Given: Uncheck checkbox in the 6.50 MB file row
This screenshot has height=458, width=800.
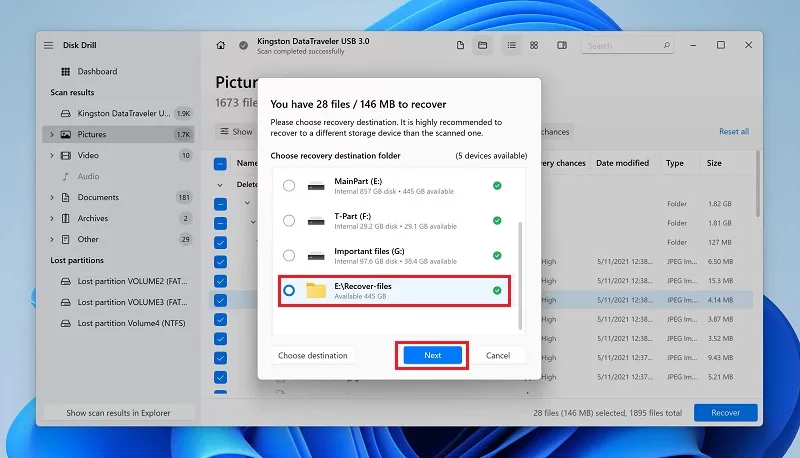Looking at the screenshot, I should [x=220, y=262].
